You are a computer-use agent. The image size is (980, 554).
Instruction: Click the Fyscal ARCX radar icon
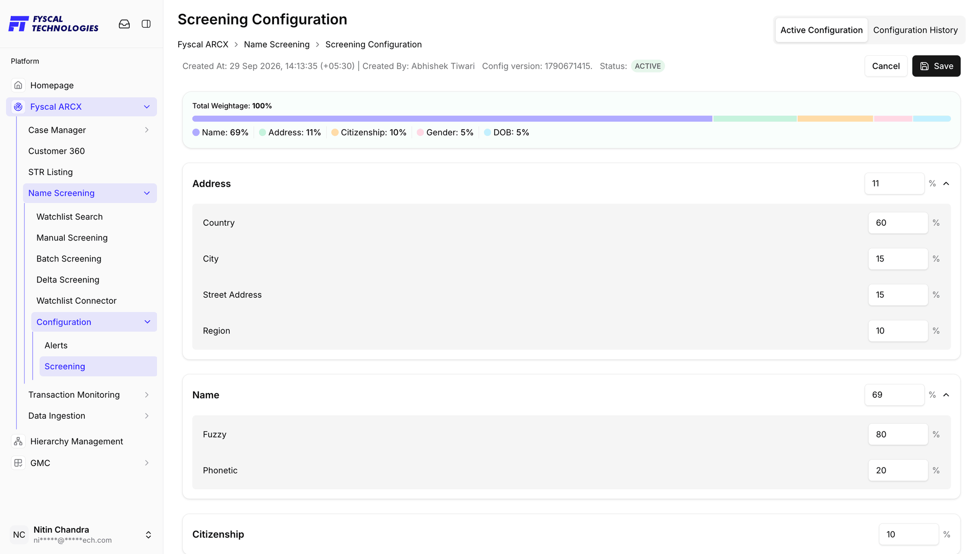[18, 107]
